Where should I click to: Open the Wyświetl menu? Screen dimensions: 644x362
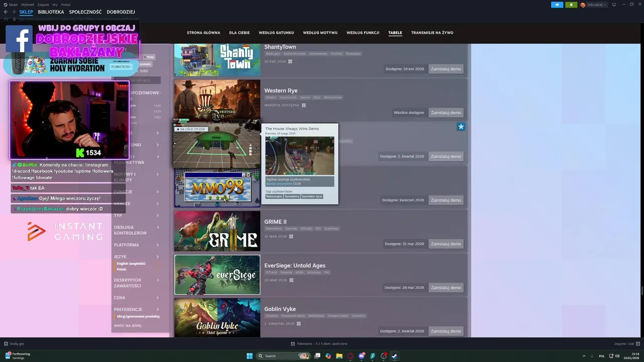point(28,5)
